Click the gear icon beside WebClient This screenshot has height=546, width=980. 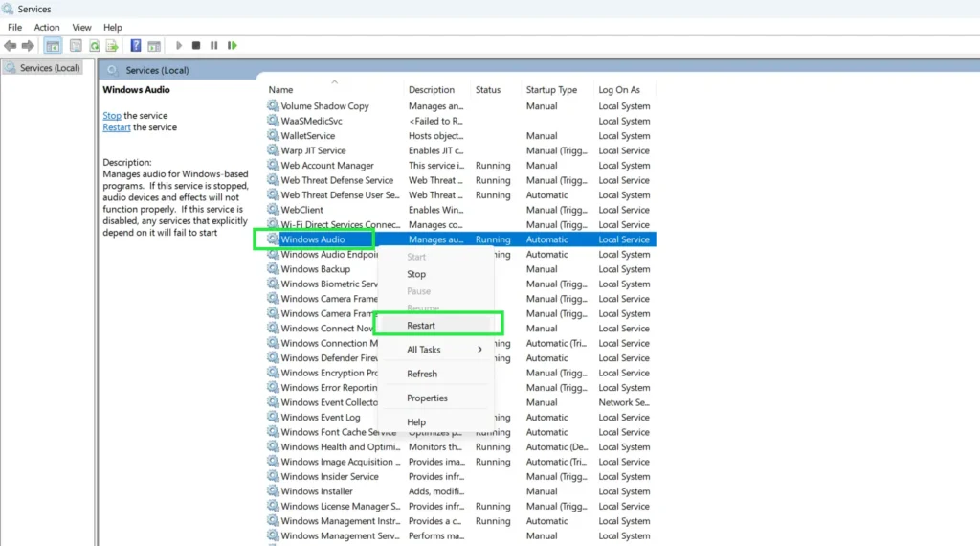point(273,210)
